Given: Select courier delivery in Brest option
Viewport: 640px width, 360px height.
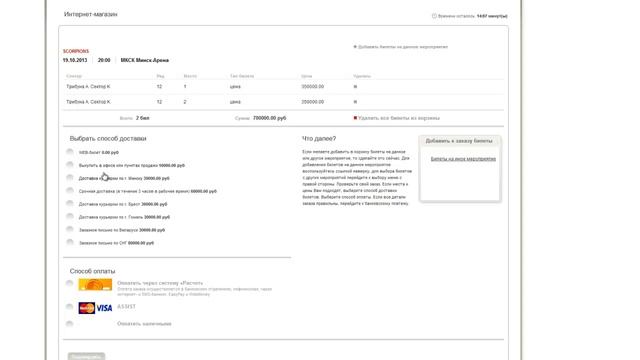Looking at the screenshot, I should tap(70, 203).
